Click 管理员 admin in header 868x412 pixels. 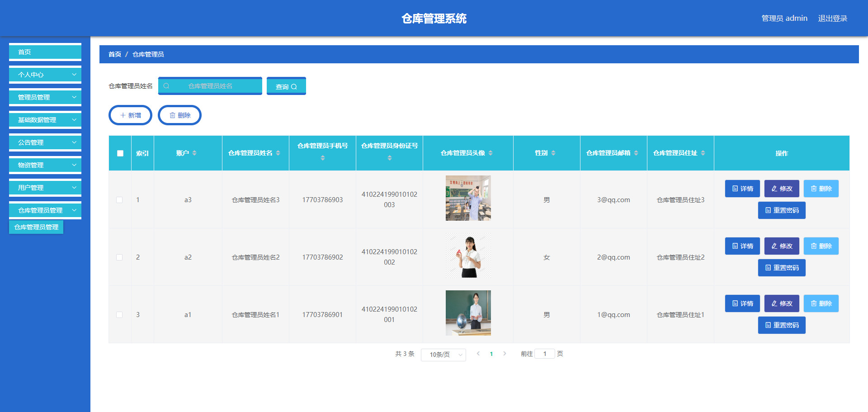tap(784, 18)
